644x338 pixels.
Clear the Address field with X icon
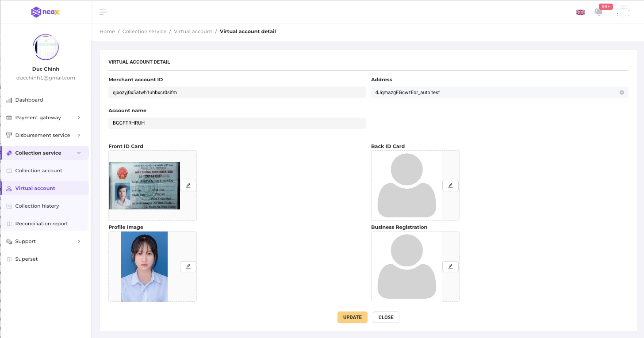tap(621, 92)
